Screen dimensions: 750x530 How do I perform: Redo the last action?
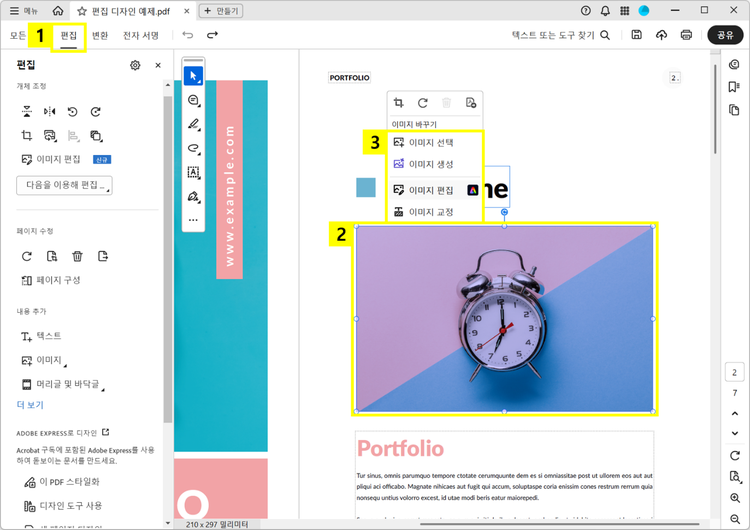tap(212, 35)
